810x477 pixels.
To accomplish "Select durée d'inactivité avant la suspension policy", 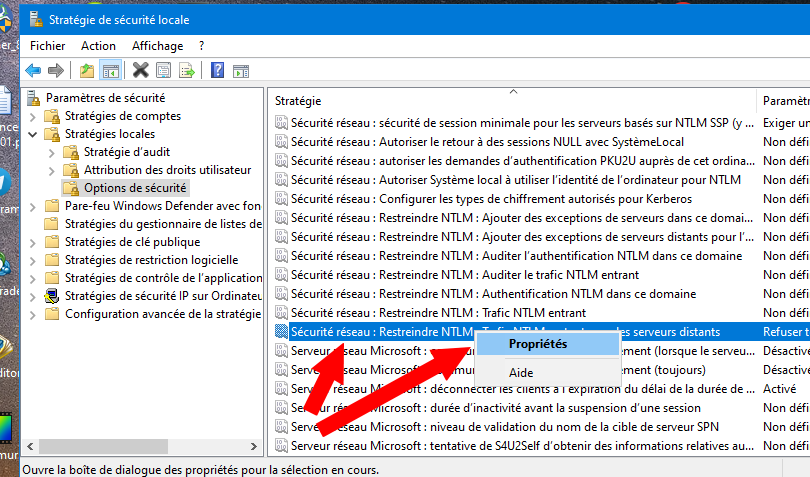I will [496, 408].
